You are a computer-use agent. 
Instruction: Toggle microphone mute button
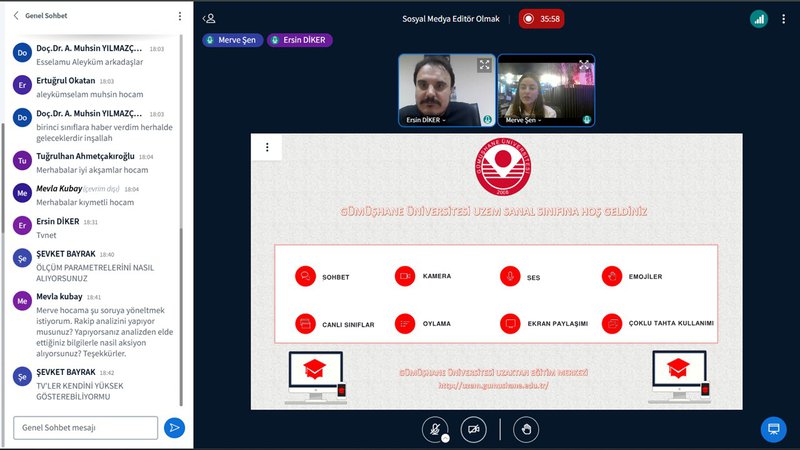(x=435, y=429)
